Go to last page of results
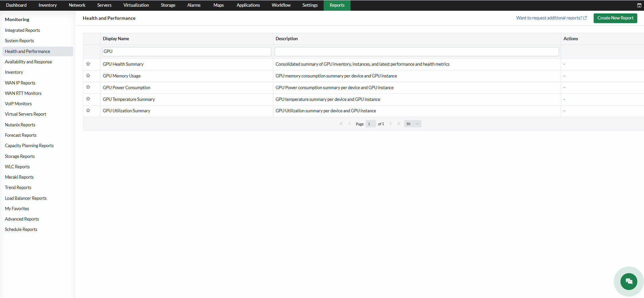The height and width of the screenshot is (298, 644). point(399,124)
